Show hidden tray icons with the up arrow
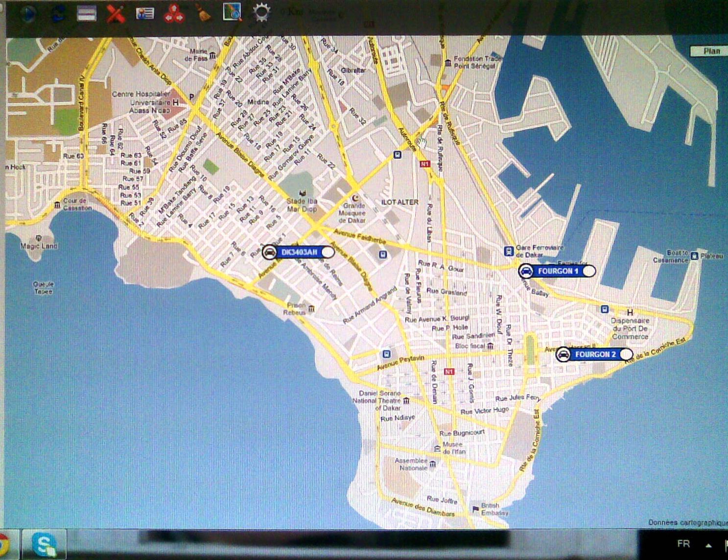 click(x=708, y=545)
